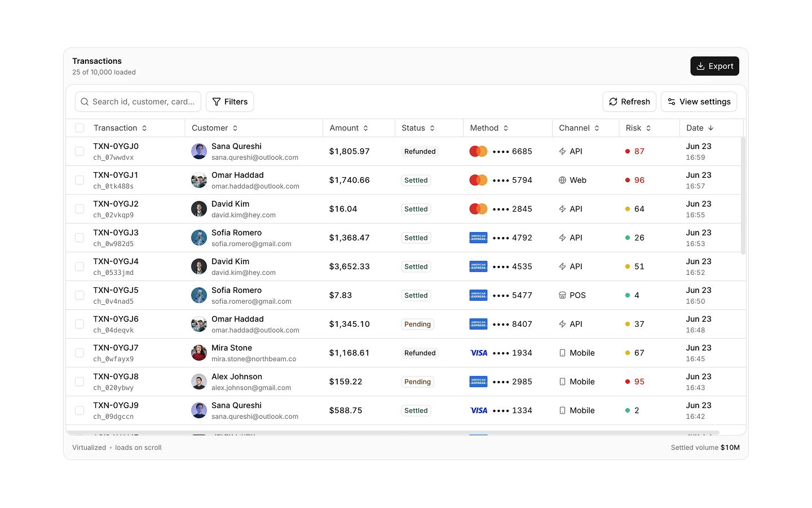This screenshot has height=508, width=812.
Task: Tick the checkbox for TXN-0YGJ2
Action: coord(80,209)
